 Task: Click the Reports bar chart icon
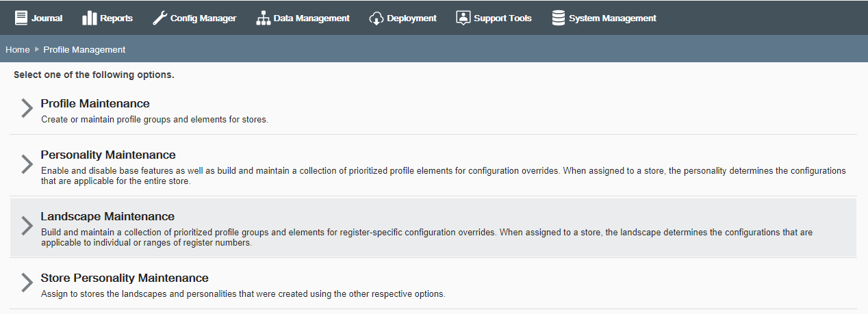point(90,18)
